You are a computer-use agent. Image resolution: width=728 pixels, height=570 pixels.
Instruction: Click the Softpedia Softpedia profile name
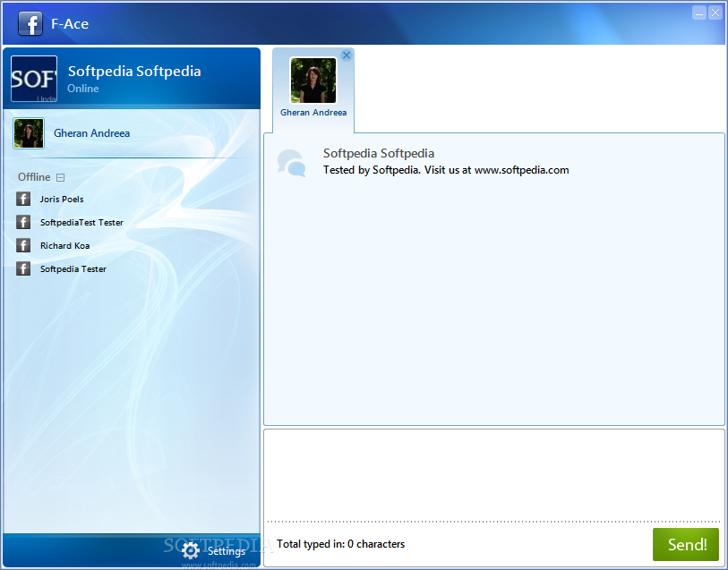tap(134, 71)
